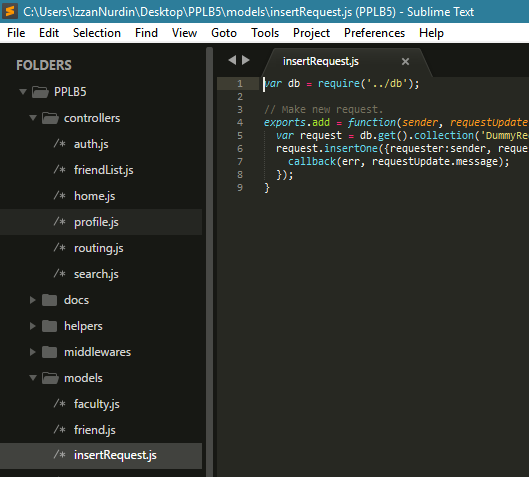Click the file type icon beside friendList.js
Screen dimensions: 529x477
coord(60,170)
